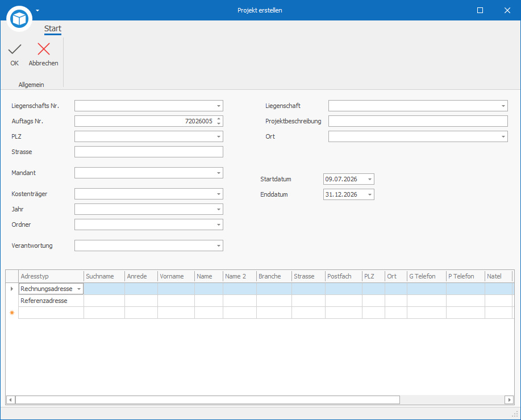The width and height of the screenshot is (521, 420).
Task: Click the Suchname cell of Rechnungsadresse row
Action: click(104, 289)
